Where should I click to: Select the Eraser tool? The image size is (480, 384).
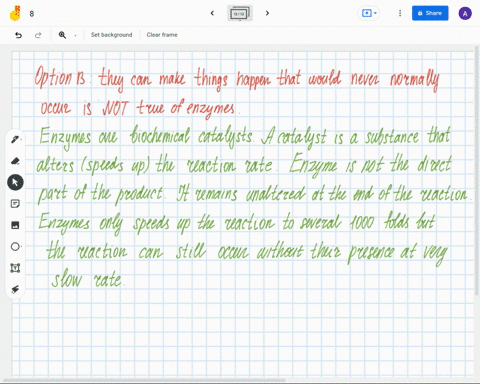15,161
